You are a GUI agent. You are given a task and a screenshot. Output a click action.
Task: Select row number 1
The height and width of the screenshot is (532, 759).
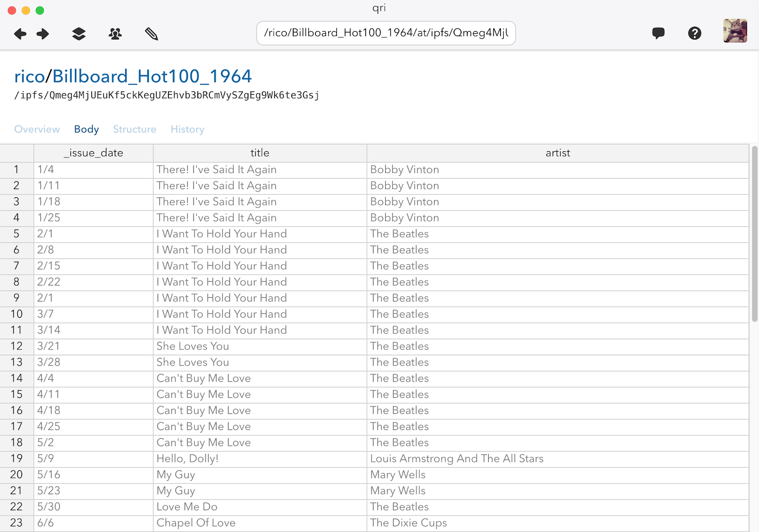tap(17, 170)
